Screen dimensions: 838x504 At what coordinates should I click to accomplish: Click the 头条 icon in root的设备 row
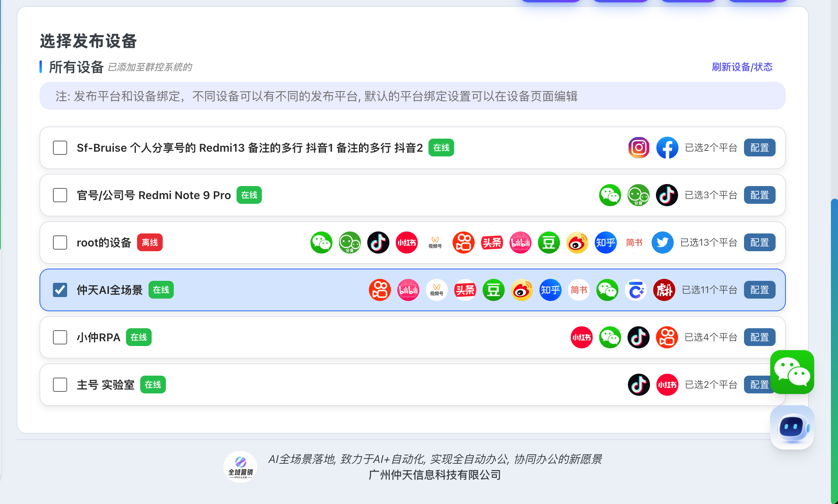click(492, 243)
